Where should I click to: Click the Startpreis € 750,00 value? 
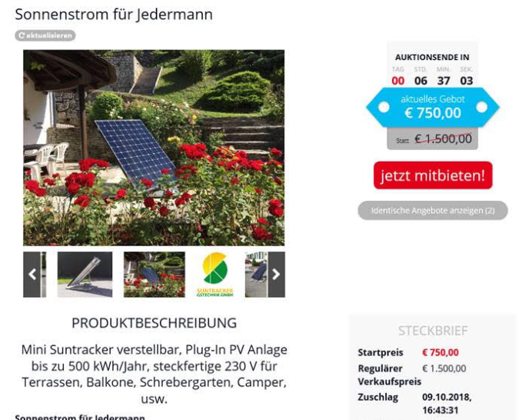[x=440, y=352]
